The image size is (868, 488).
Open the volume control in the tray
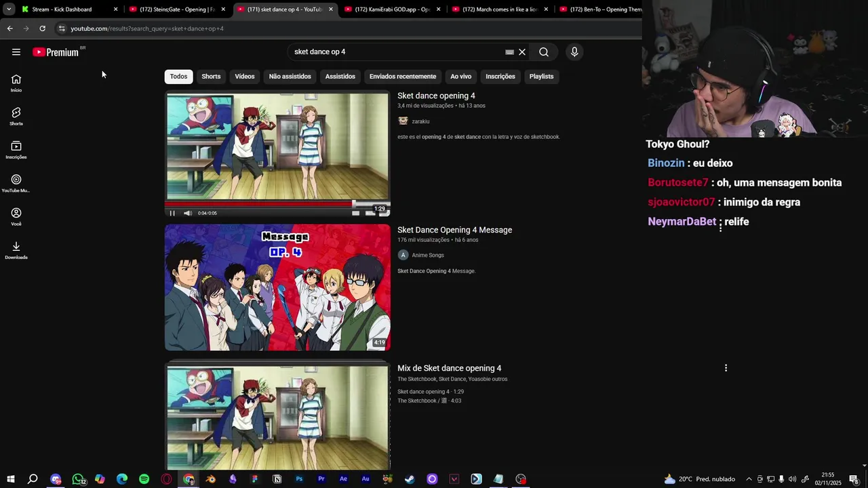tap(792, 479)
